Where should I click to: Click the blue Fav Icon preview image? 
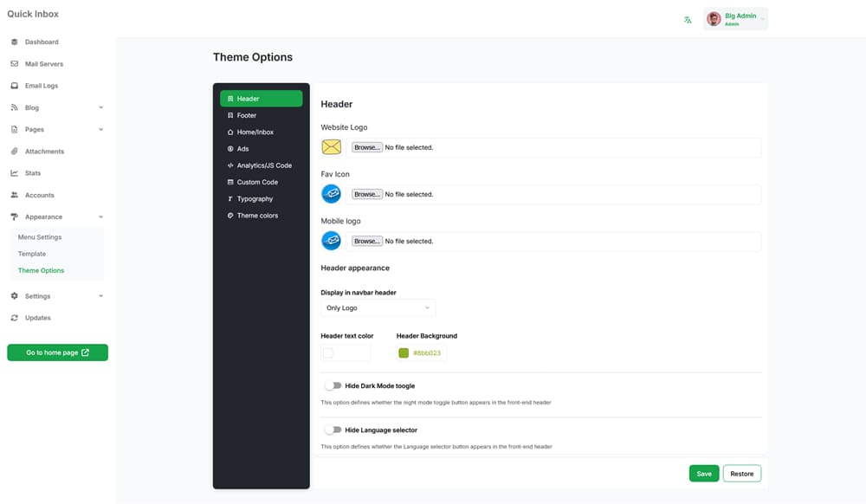click(x=332, y=194)
